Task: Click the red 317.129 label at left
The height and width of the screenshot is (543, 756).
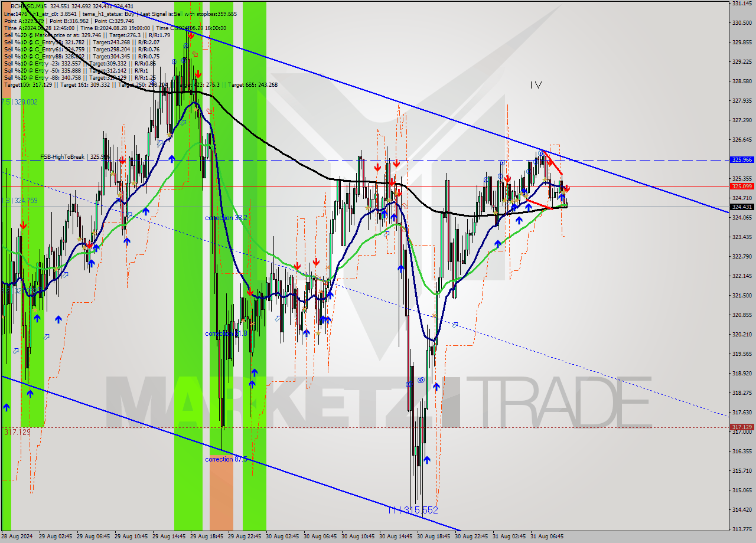Action: tap(17, 432)
